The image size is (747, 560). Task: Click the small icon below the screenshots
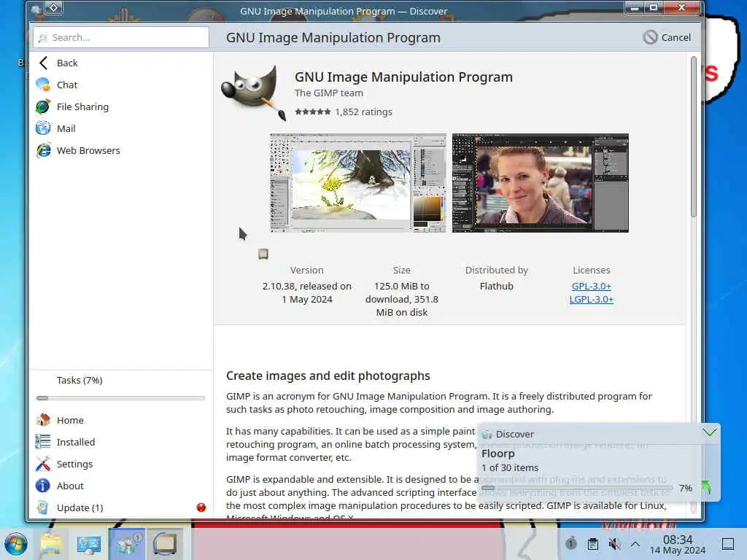[263, 254]
